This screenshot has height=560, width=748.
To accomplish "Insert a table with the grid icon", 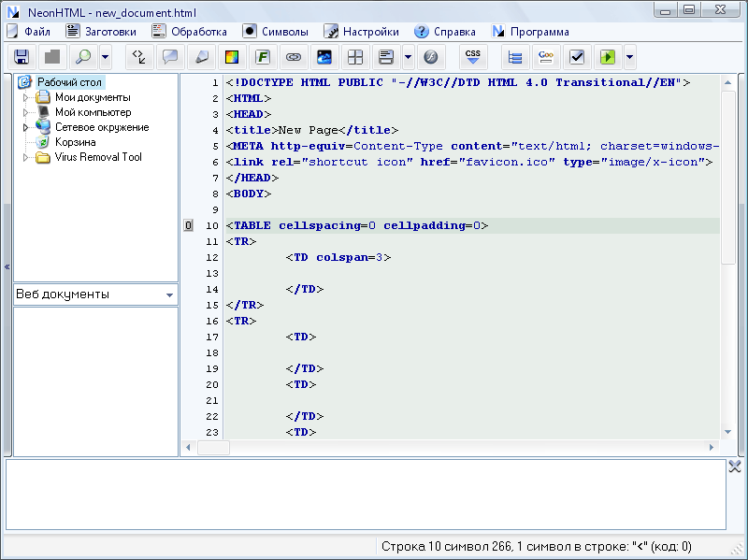I will (x=355, y=57).
